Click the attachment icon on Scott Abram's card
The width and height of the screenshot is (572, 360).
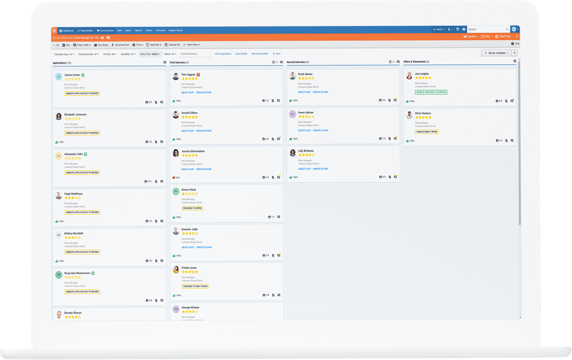pyautogui.click(x=390, y=100)
